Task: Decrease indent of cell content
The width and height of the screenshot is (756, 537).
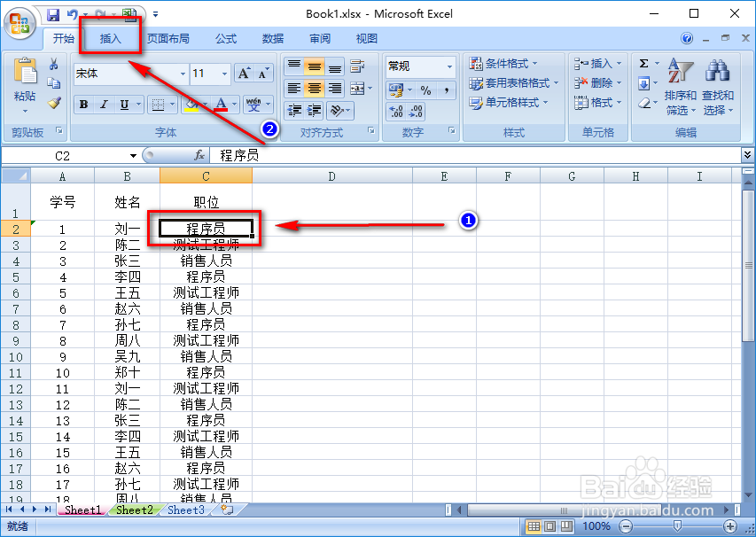Action: 294,111
